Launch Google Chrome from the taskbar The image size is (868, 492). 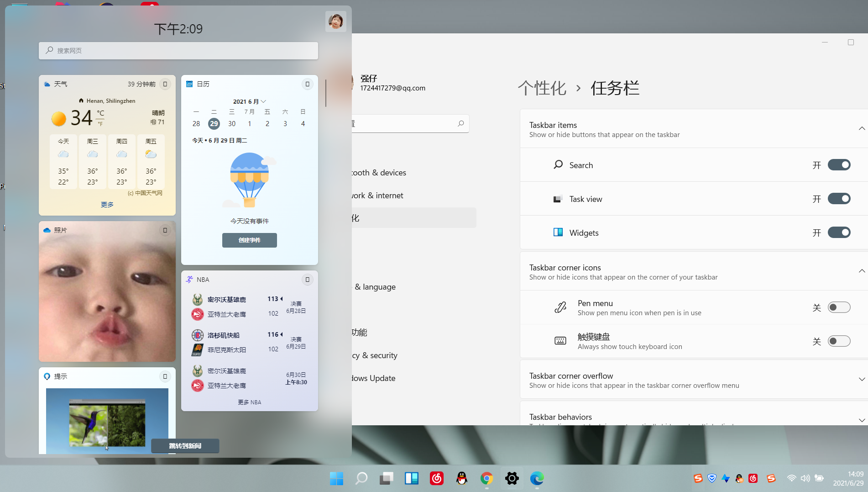point(486,478)
